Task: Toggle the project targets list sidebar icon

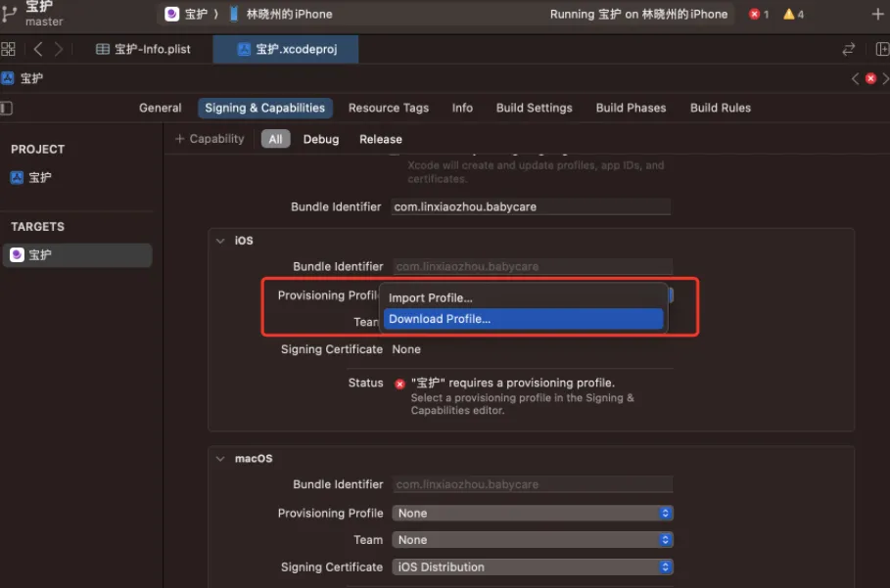Action: (6, 108)
